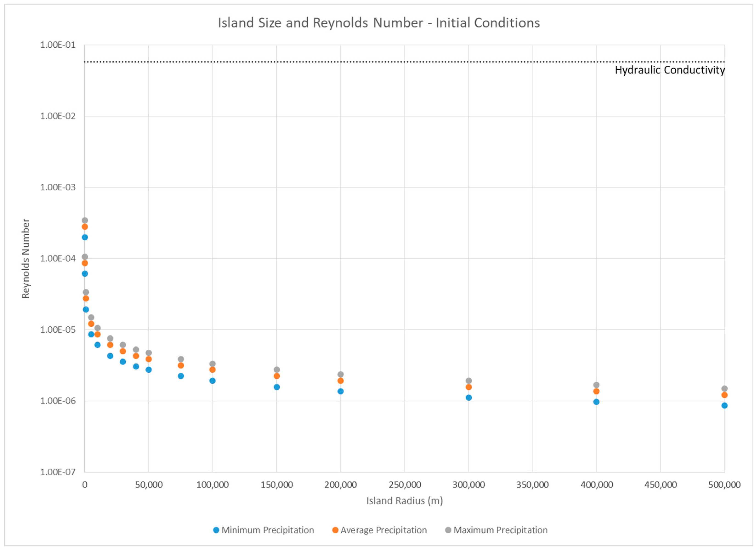Click the blue Minimum Precipitation legend marker
Viewport: 756px width, 551px height.
[x=216, y=530]
